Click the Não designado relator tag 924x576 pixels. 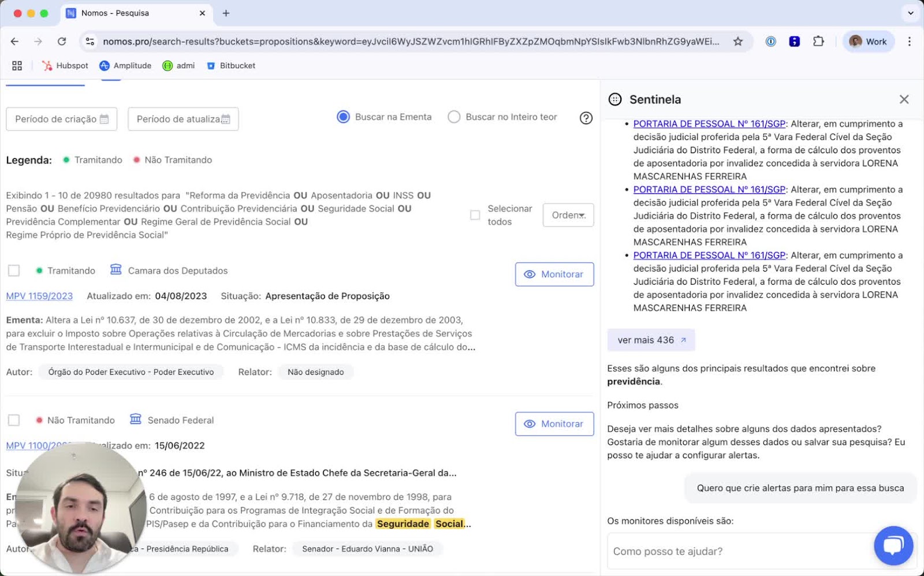316,372
